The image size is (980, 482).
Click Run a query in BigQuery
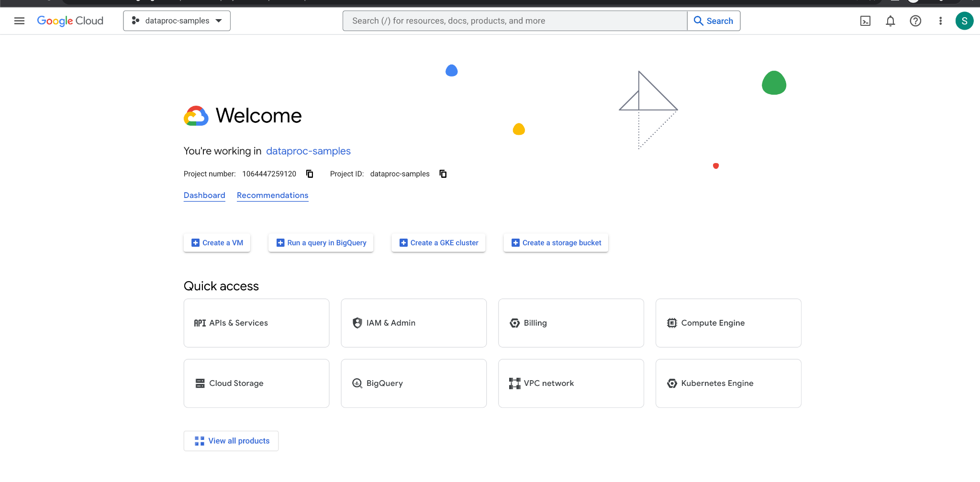pyautogui.click(x=321, y=242)
